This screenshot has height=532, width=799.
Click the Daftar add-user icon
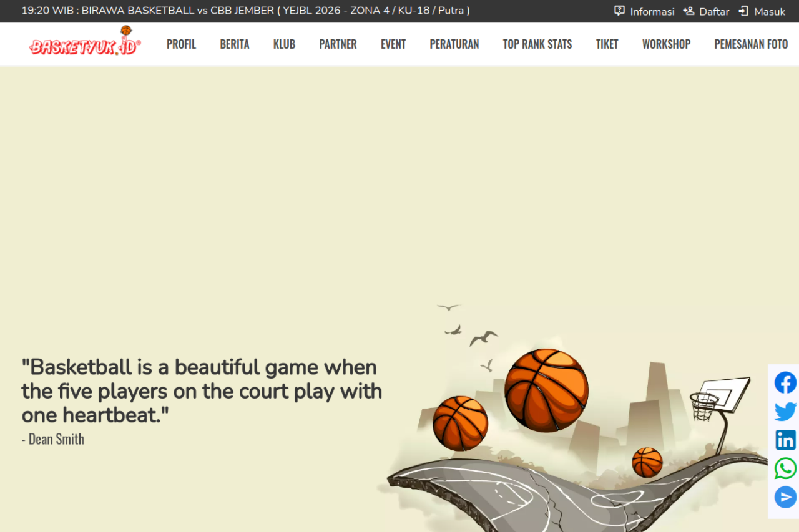tap(689, 11)
